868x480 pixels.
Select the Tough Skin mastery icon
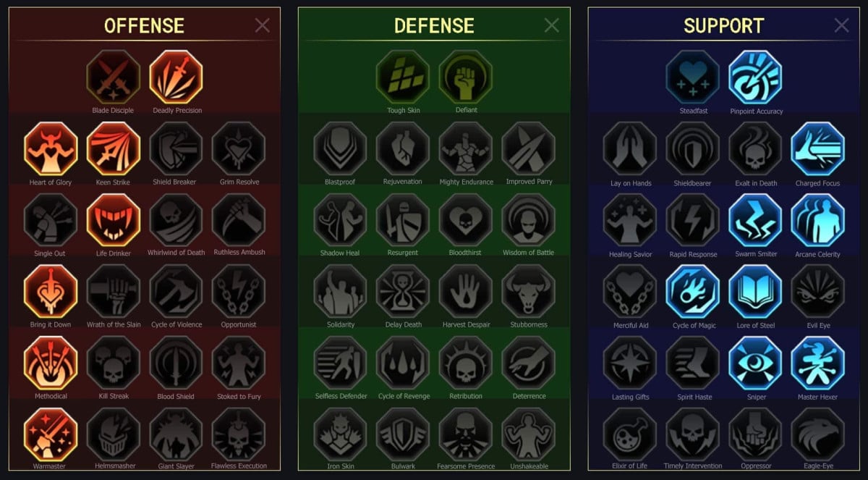click(x=403, y=77)
